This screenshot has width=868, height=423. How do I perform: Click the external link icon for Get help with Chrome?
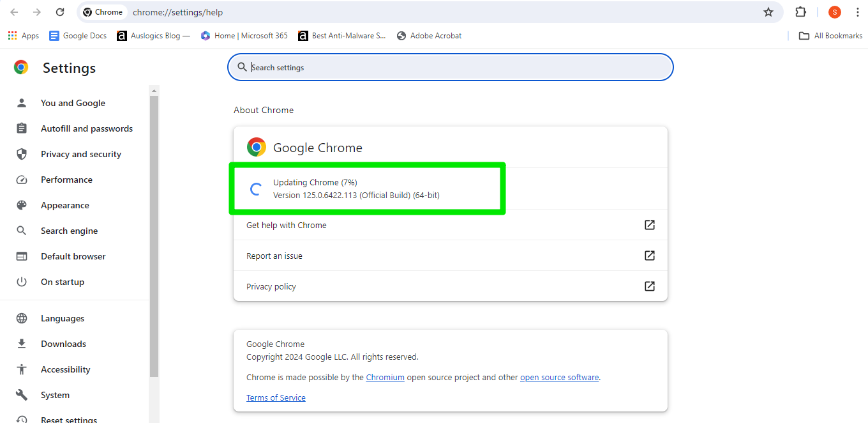(649, 225)
